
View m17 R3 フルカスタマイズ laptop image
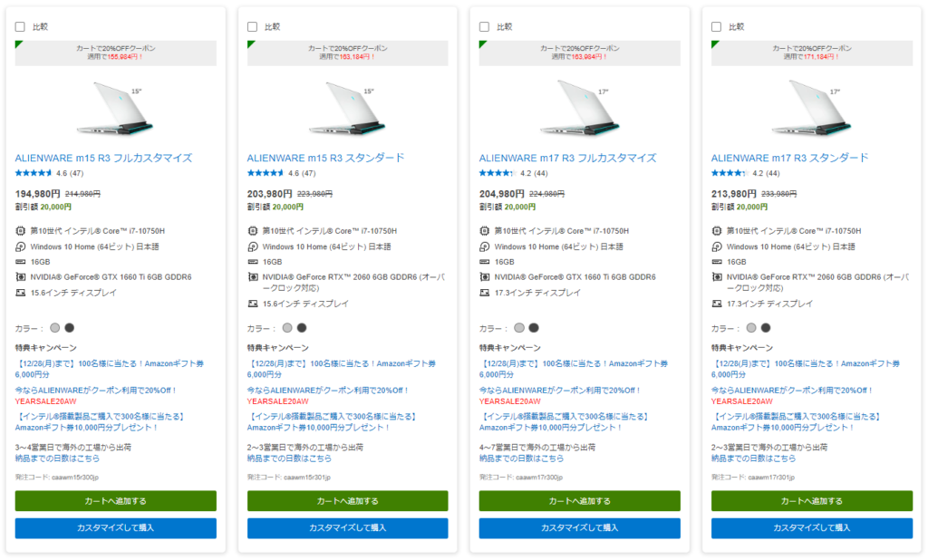point(579,107)
